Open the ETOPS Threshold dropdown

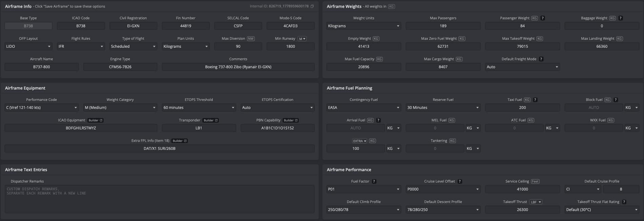click(199, 107)
